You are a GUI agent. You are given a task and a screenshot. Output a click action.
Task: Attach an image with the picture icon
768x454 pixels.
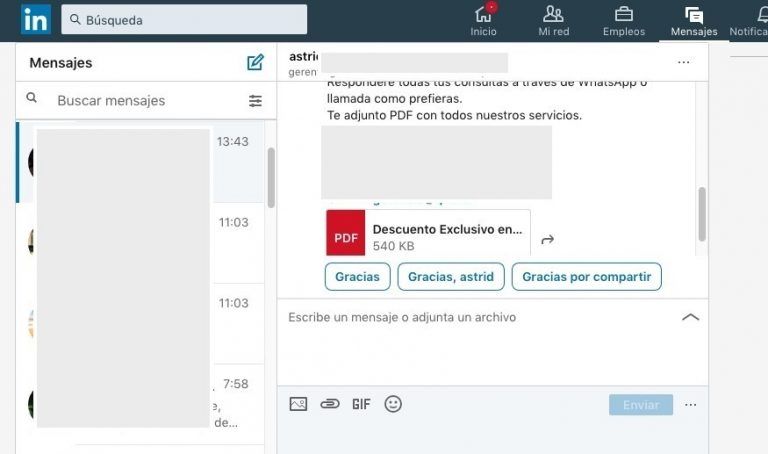(298, 404)
